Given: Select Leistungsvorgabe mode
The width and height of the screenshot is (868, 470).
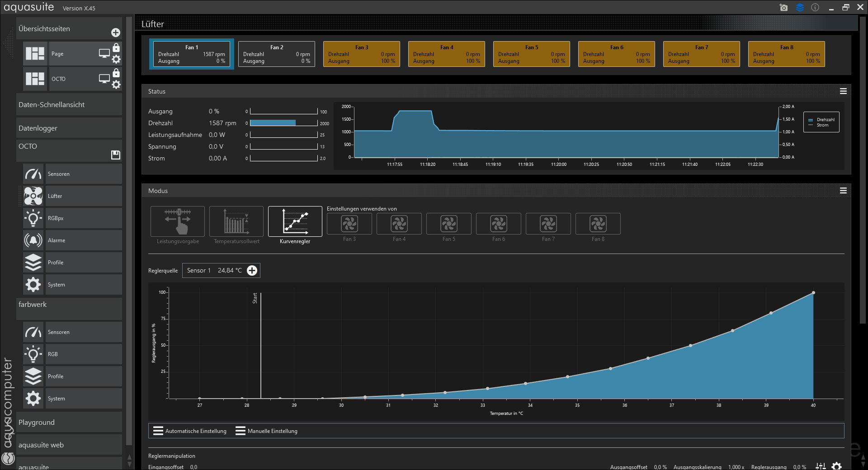Looking at the screenshot, I should click(x=178, y=221).
